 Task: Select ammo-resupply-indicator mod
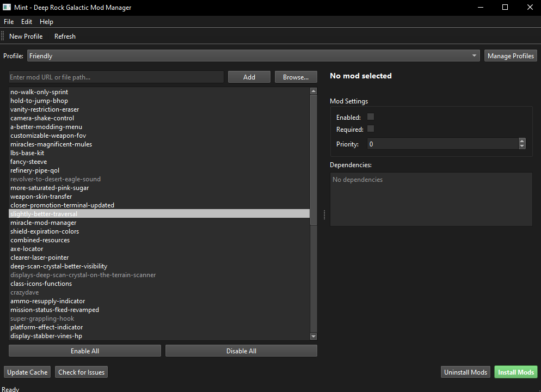click(159, 301)
